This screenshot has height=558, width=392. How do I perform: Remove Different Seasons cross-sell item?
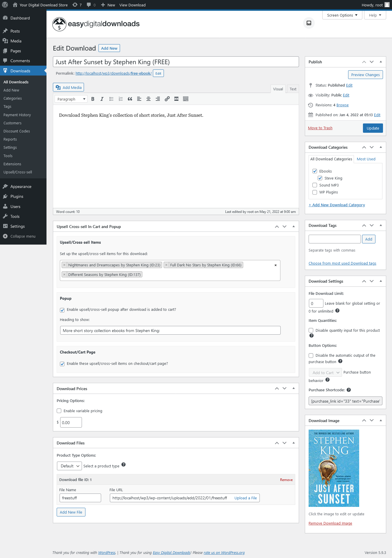pos(65,274)
